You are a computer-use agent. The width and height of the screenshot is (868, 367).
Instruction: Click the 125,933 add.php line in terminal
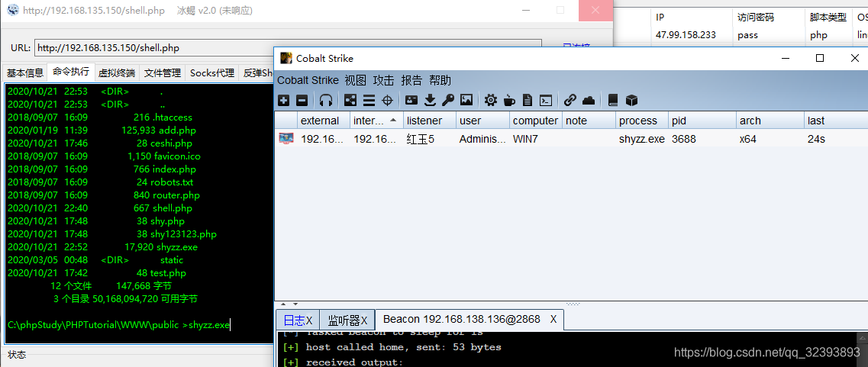click(102, 130)
